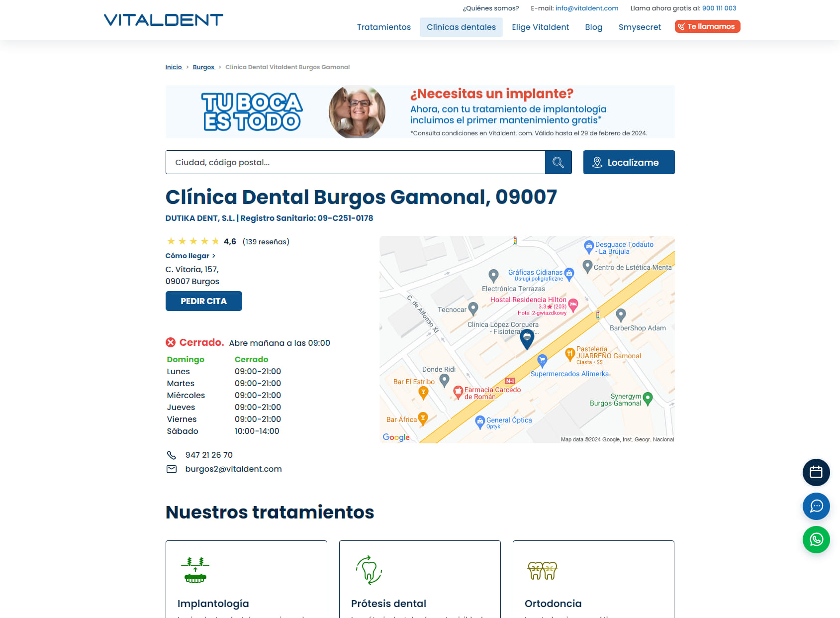The width and height of the screenshot is (840, 618).
Task: Select Bar África map marker
Action: tap(423, 418)
